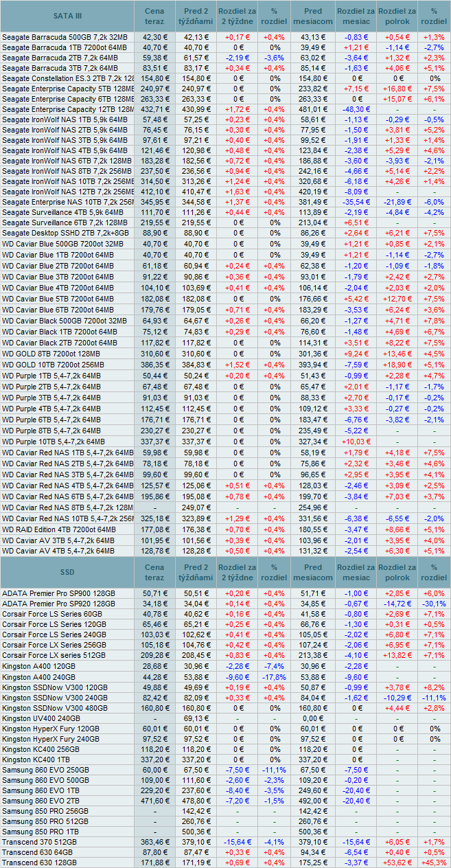Click Corsair Force LX series 512GB price 209,28 €
This screenshot has height=868, width=451.
coord(155,656)
